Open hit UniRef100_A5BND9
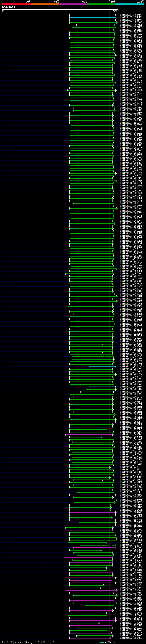146x644 pixels. coord(131,15)
